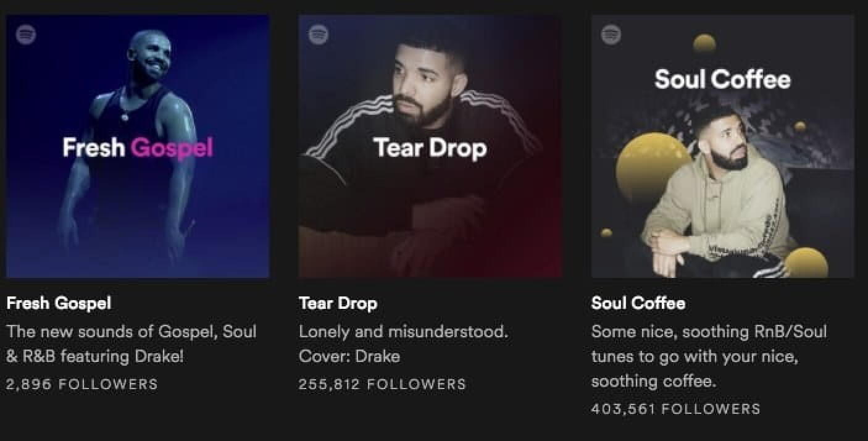Click the Fresh Gospel playlist title

click(x=59, y=303)
